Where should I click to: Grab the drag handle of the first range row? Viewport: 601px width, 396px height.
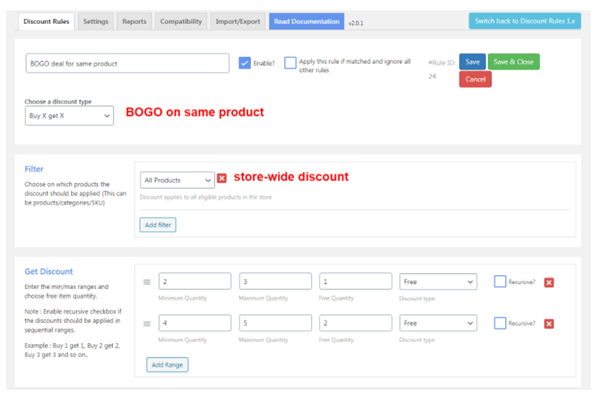pos(147,282)
